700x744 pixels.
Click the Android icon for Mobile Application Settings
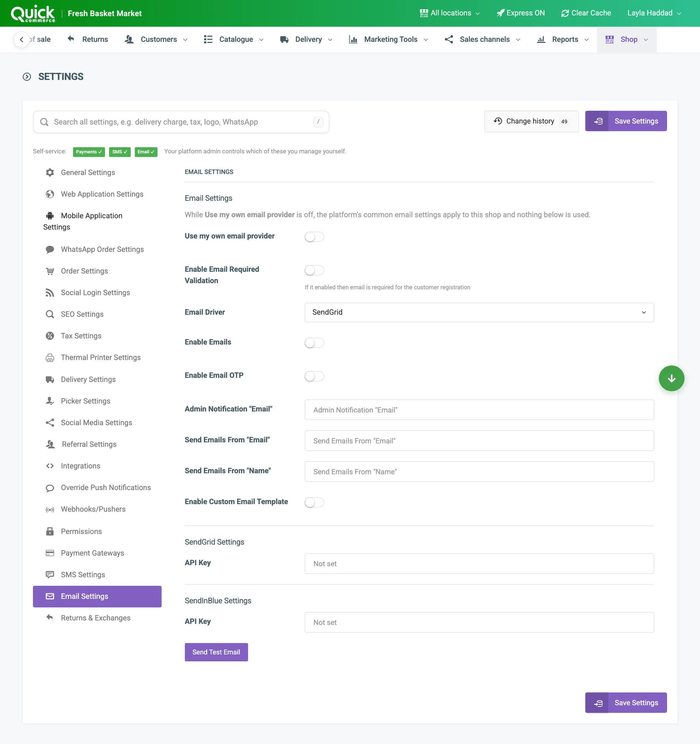click(50, 216)
